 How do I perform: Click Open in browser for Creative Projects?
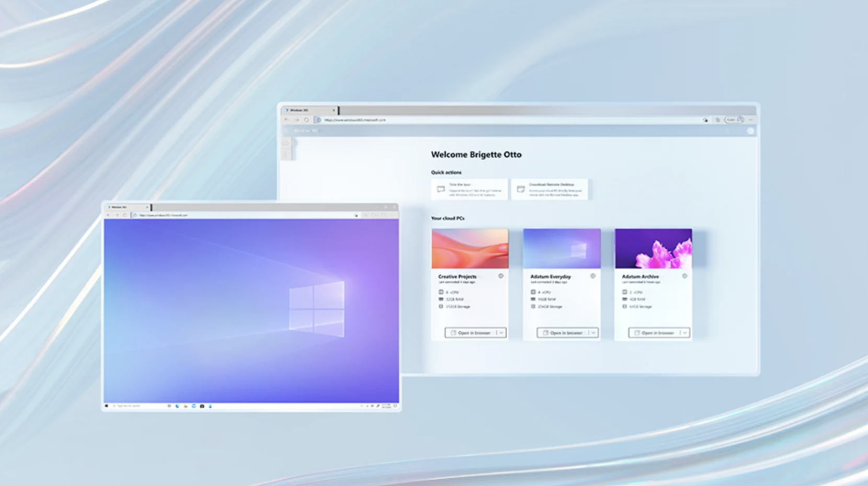tap(471, 333)
